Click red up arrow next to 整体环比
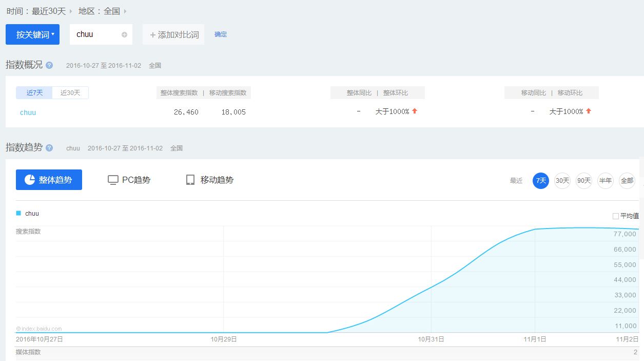Viewport: 644px width, 361px height. click(415, 111)
